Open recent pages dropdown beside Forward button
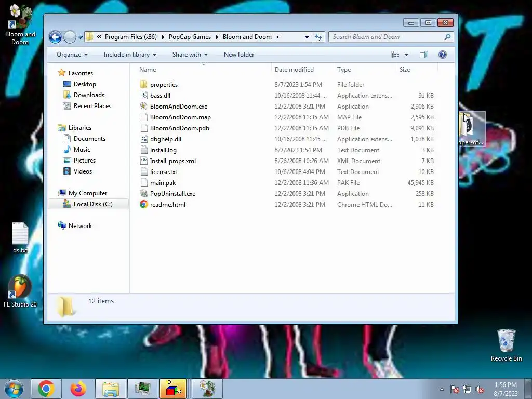The height and width of the screenshot is (399, 532). [80, 37]
